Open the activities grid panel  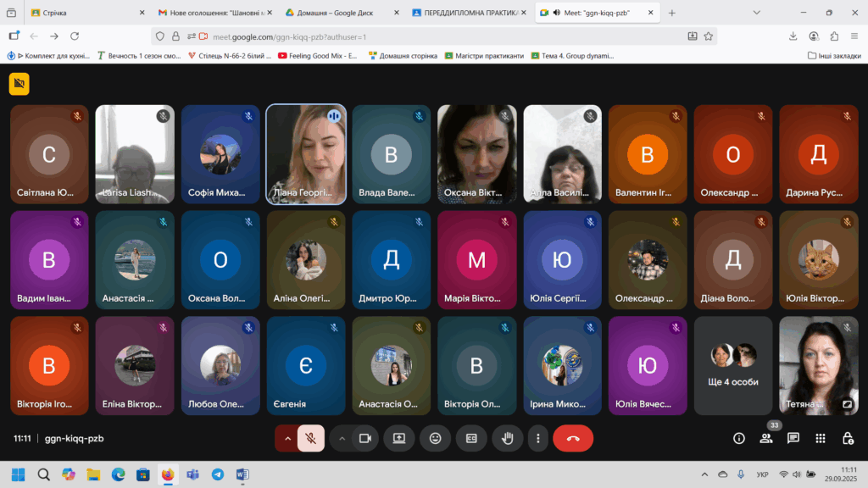click(x=821, y=438)
